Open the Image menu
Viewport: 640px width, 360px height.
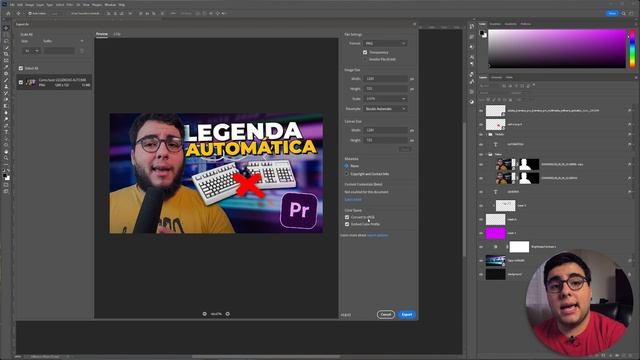point(30,4)
